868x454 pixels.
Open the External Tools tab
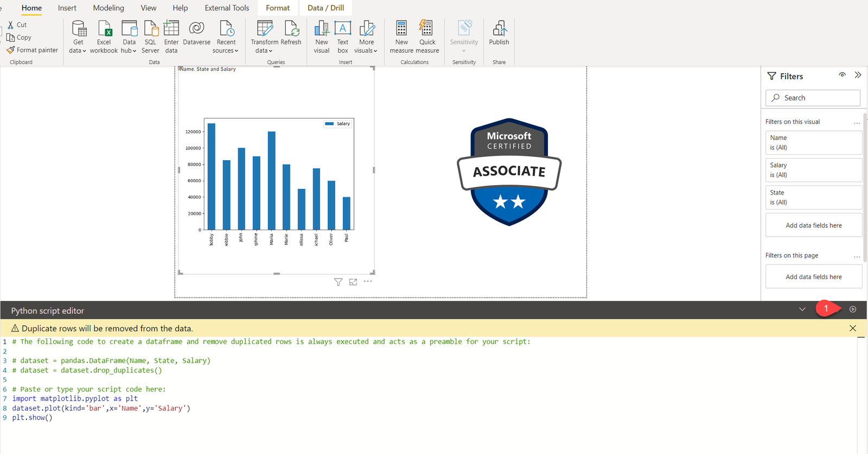click(x=227, y=8)
